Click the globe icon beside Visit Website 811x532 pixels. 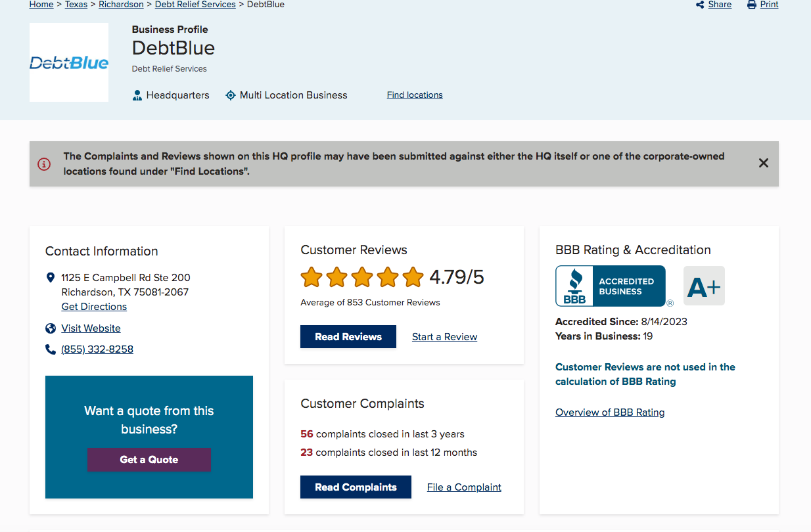tap(51, 328)
